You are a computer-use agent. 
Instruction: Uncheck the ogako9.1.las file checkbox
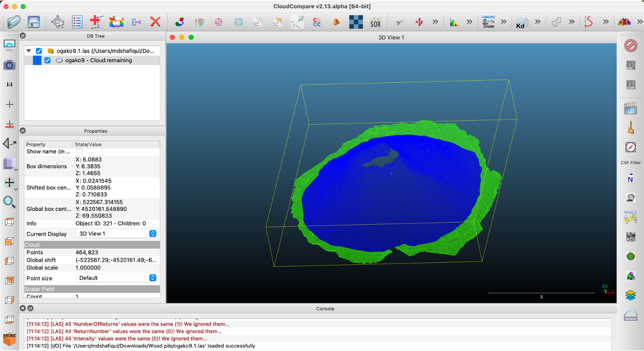(39, 51)
